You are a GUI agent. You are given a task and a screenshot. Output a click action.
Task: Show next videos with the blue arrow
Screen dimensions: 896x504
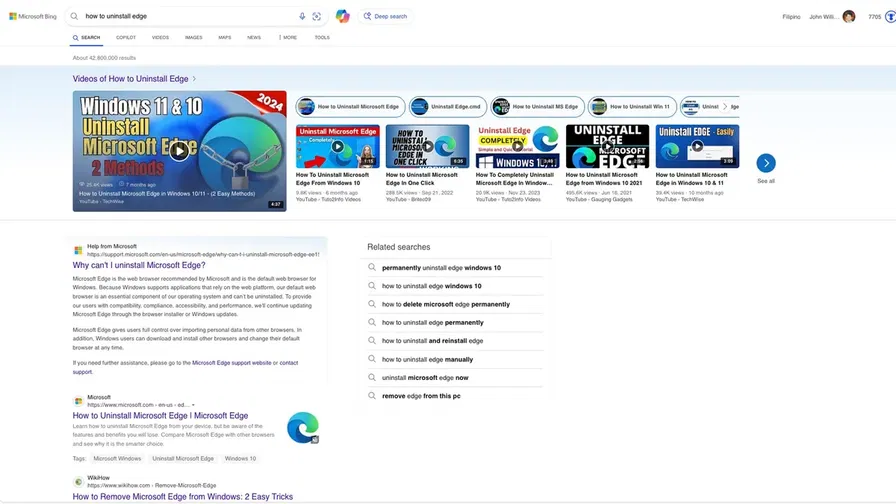pos(766,163)
